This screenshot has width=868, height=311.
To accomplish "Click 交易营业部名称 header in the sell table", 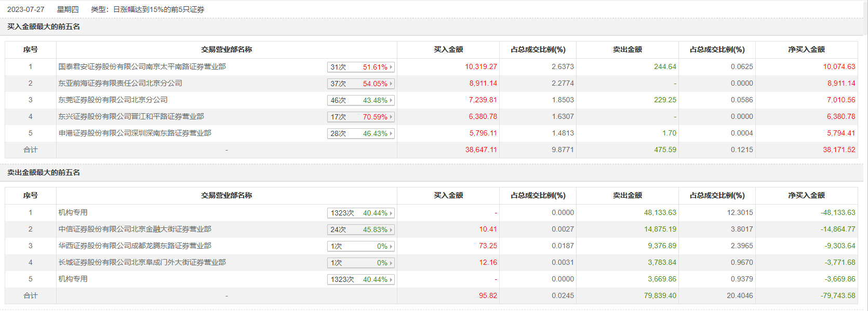I will 226,195.
